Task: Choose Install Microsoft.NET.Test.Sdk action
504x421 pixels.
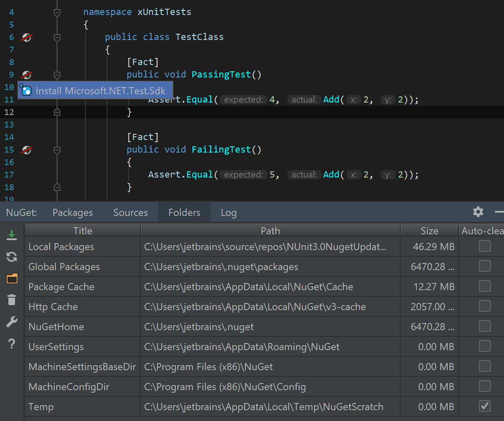Action: pyautogui.click(x=100, y=91)
